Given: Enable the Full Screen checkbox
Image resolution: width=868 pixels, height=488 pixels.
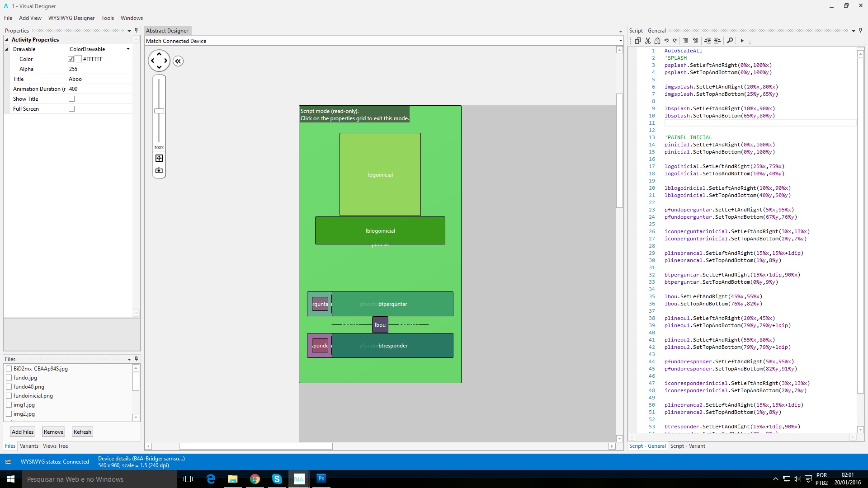Looking at the screenshot, I should [x=71, y=108].
